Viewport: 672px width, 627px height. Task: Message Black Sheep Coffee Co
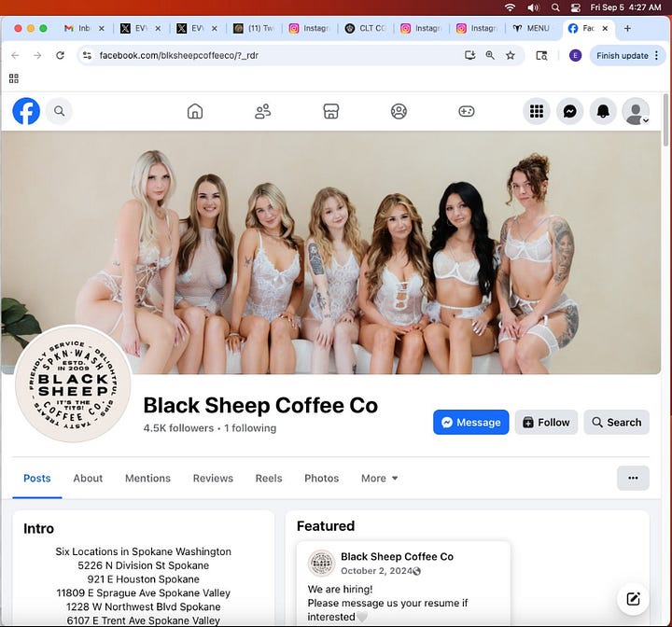pos(471,422)
